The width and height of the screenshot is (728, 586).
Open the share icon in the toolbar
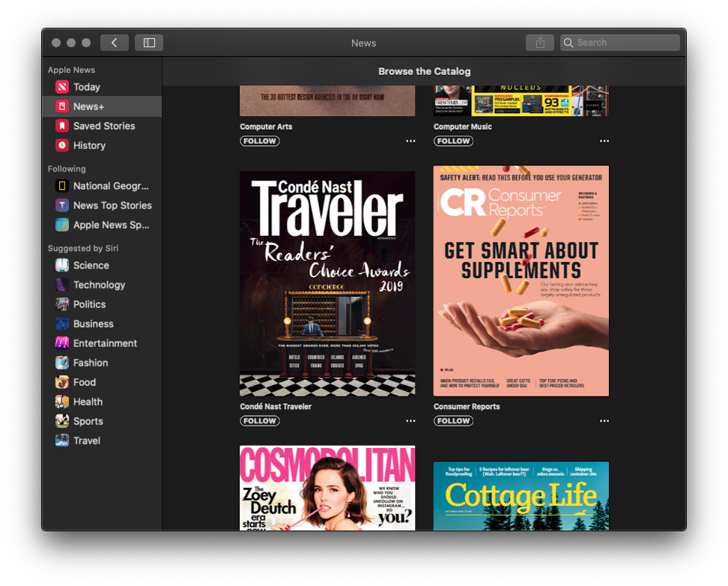540,43
